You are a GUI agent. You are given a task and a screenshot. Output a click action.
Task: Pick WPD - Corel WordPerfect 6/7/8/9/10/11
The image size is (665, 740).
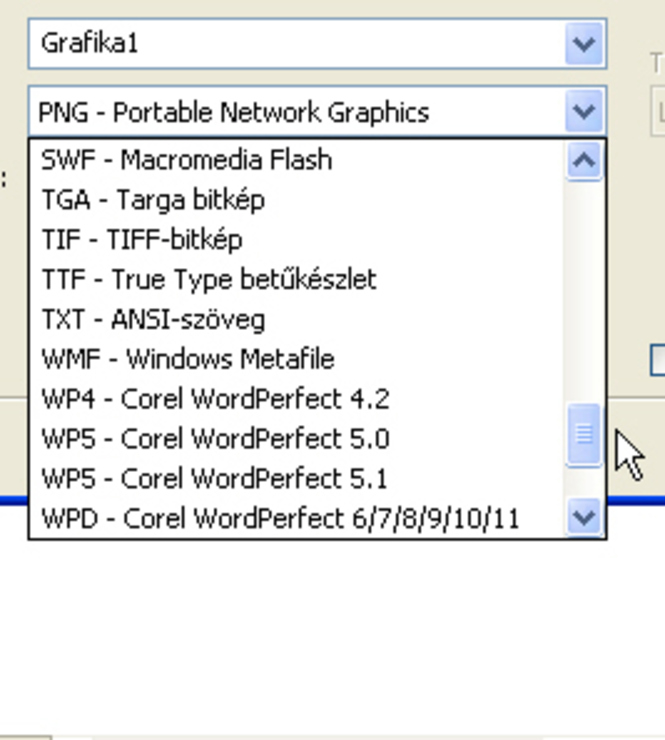tap(296, 518)
